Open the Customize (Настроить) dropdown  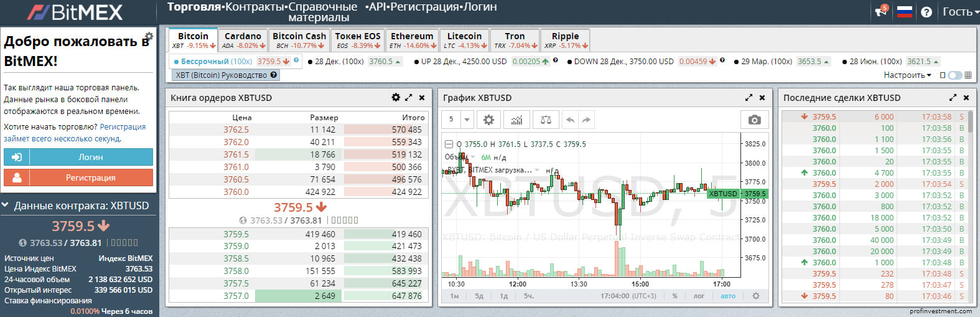click(x=907, y=75)
